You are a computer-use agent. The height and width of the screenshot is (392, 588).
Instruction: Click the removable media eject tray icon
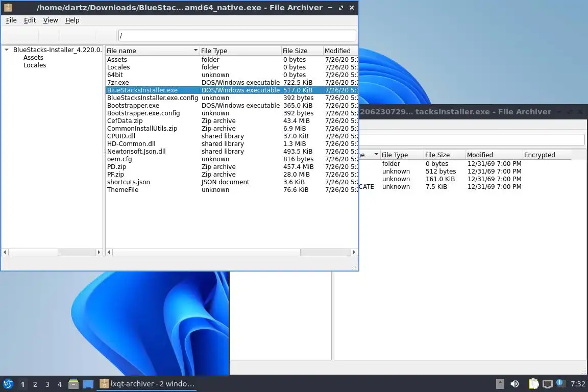pyautogui.click(x=500, y=384)
